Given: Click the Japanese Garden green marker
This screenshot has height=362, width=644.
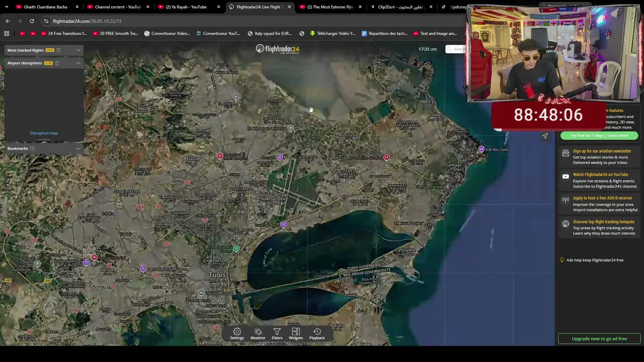Looking at the screenshot, I should [236, 248].
